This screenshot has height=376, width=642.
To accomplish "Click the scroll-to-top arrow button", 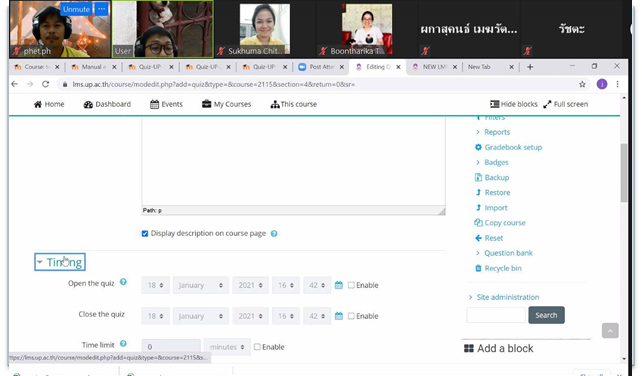I will tap(610, 331).
